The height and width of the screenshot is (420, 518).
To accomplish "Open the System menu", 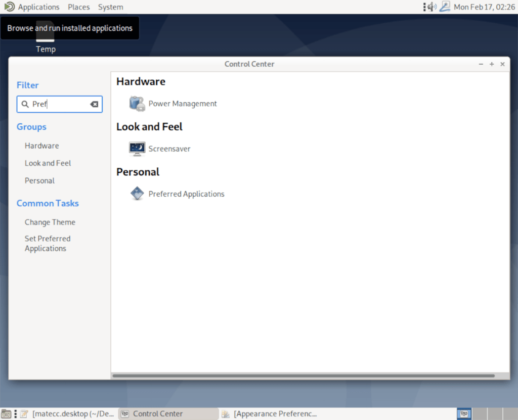I will pyautogui.click(x=110, y=7).
